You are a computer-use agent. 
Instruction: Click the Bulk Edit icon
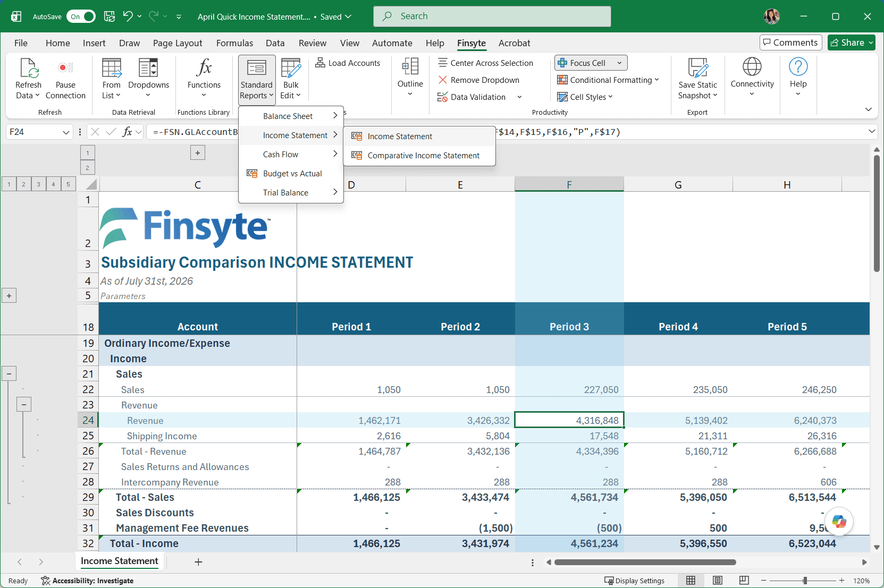coord(291,68)
